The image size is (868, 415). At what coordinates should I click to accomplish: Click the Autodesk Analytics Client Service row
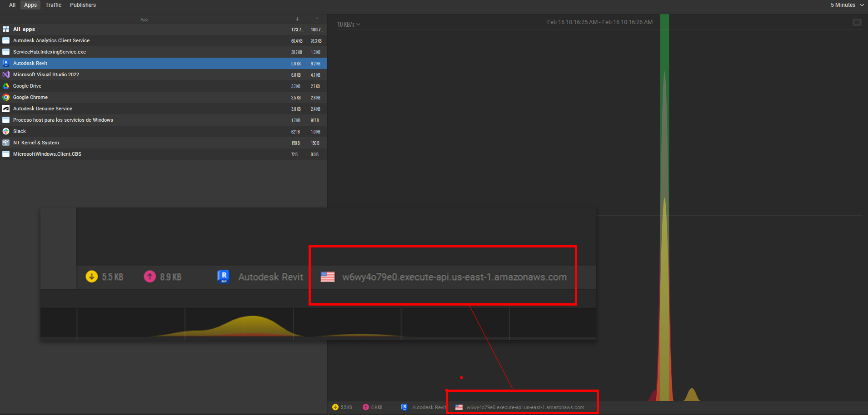tap(51, 40)
